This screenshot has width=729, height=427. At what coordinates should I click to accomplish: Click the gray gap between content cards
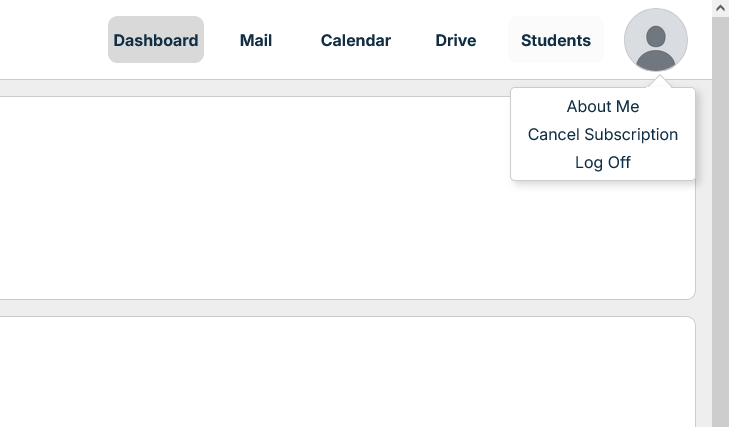pyautogui.click(x=300, y=308)
